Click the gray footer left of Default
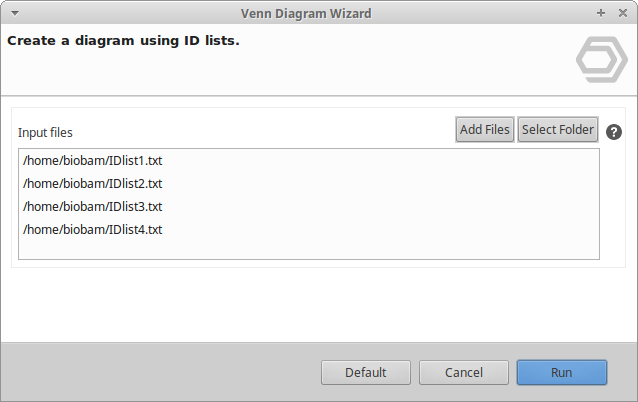 click(150, 372)
